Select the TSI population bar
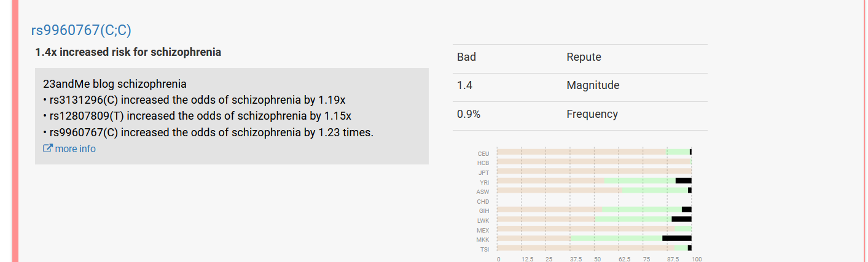Viewport: 868px width, 262px height. (594, 248)
